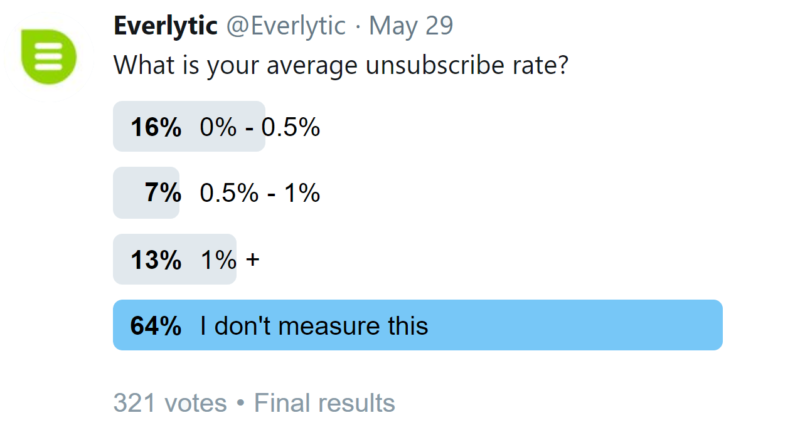
Task: Click the 321 votes count
Action: (x=170, y=403)
